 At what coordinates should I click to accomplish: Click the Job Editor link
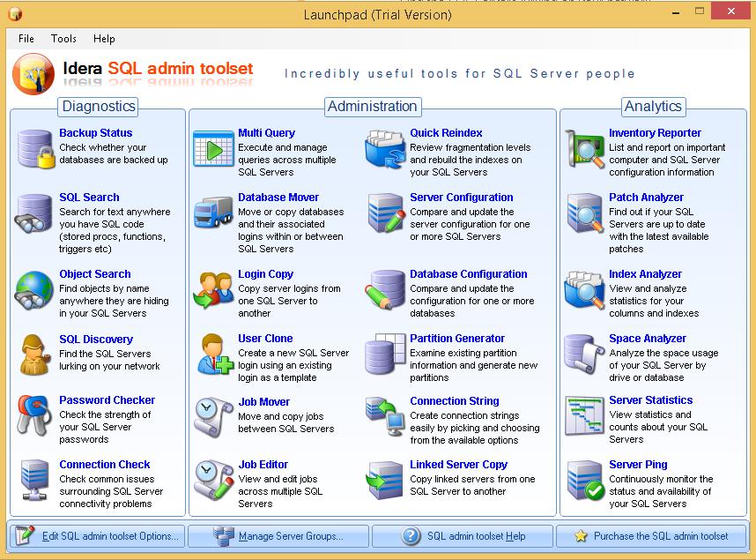pyautogui.click(x=263, y=465)
